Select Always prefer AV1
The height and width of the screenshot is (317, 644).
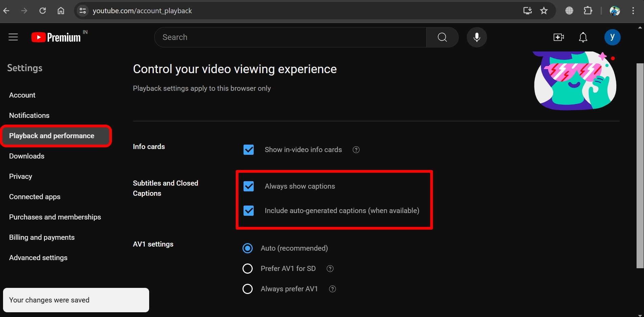(x=248, y=289)
